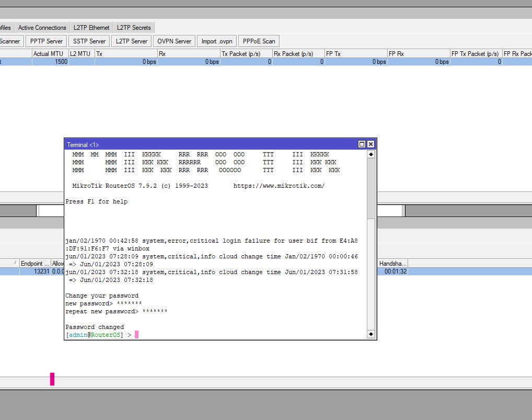Click the Terminal scroll up arrow
This screenshot has height=420, width=532.
pyautogui.click(x=371, y=154)
